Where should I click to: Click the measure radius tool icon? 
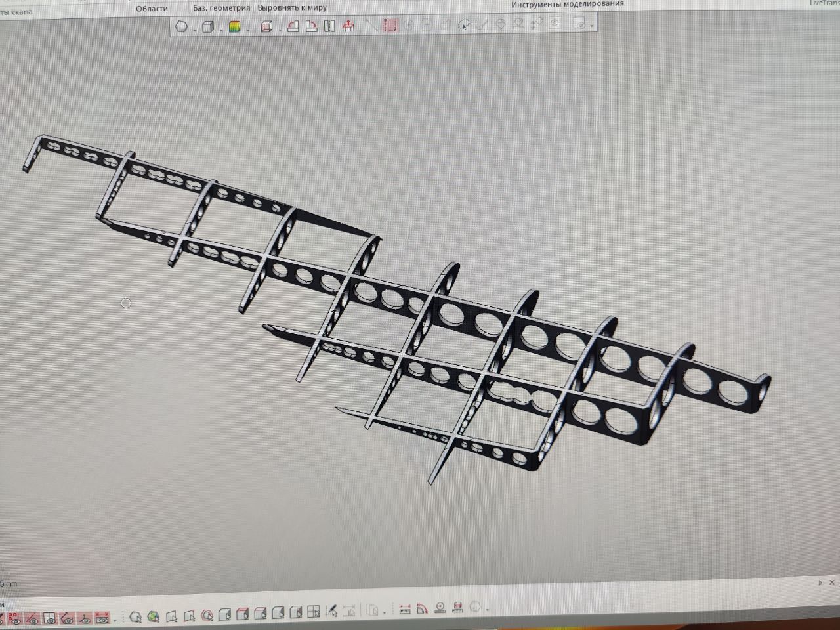coord(440,608)
